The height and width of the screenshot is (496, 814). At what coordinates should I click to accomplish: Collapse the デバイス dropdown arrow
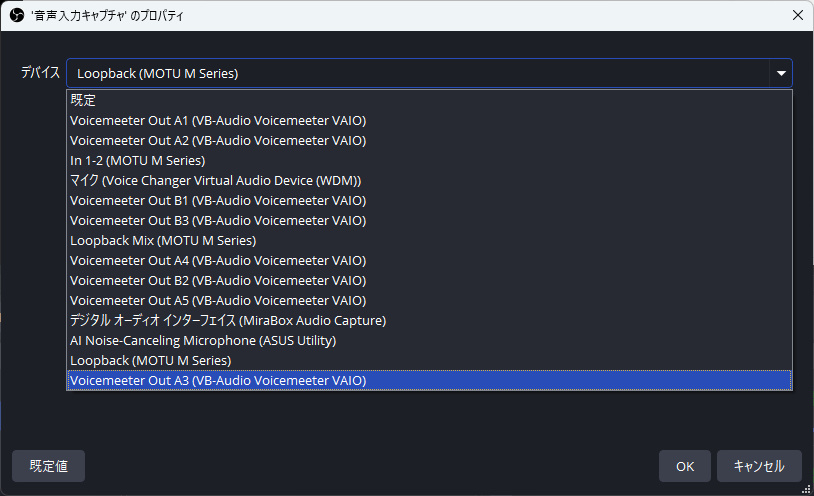click(x=779, y=73)
